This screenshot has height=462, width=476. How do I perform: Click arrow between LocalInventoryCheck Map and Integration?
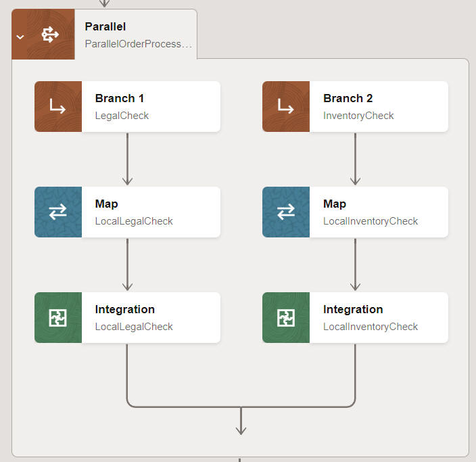pos(355,264)
